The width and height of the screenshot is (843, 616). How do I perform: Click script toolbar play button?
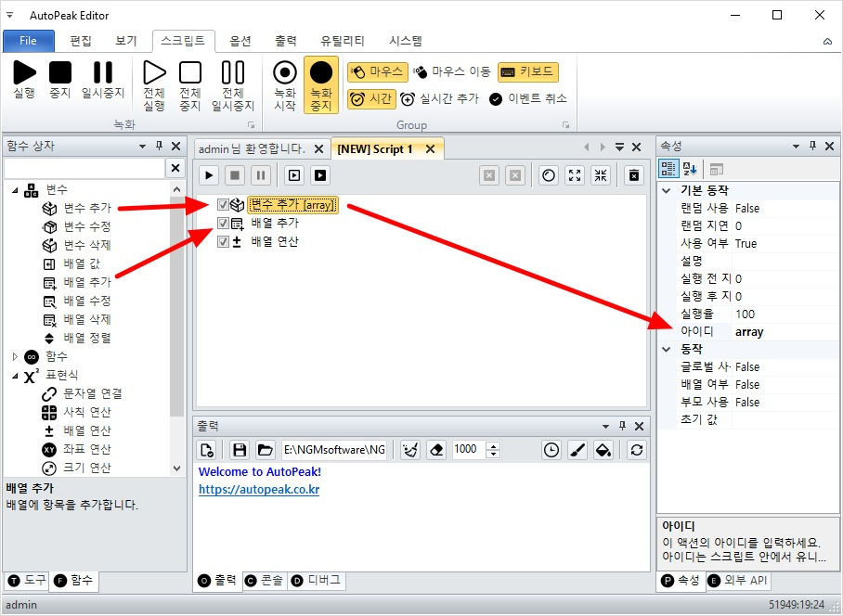point(209,175)
